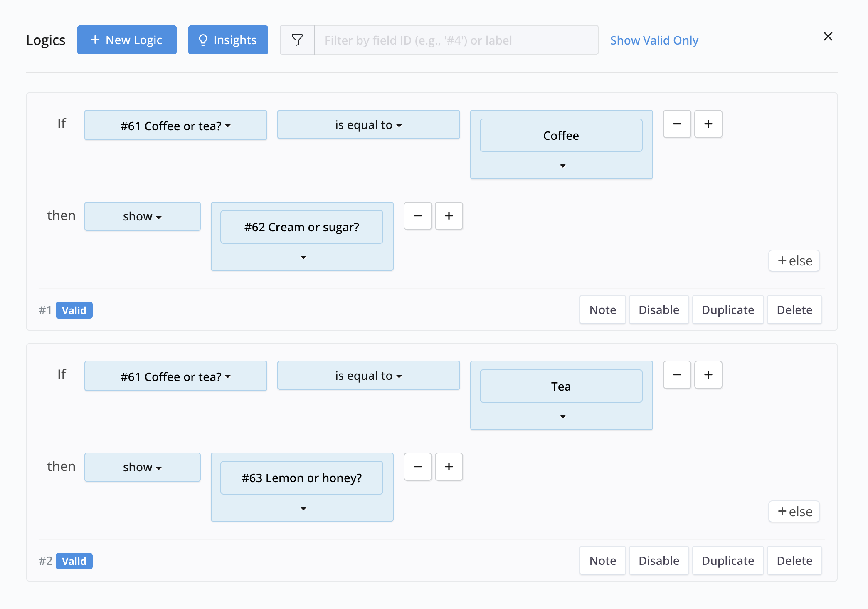
Task: Disable logic rule #2
Action: click(x=658, y=561)
